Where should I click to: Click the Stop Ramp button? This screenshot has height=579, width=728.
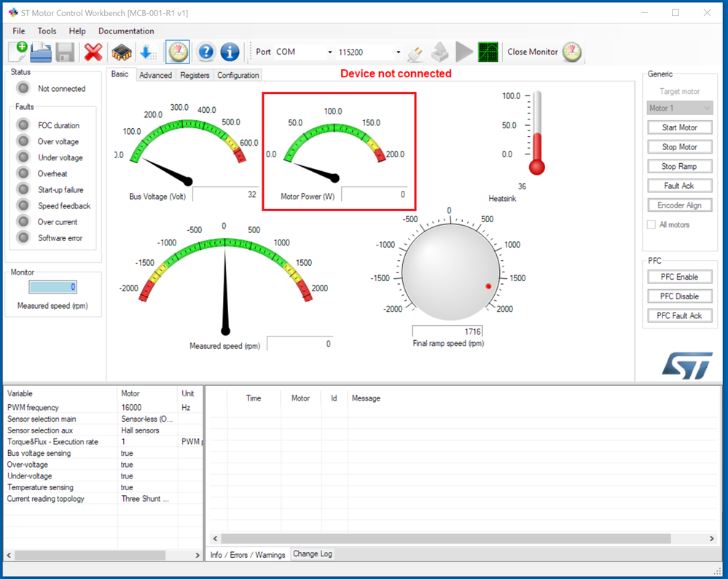pos(680,167)
